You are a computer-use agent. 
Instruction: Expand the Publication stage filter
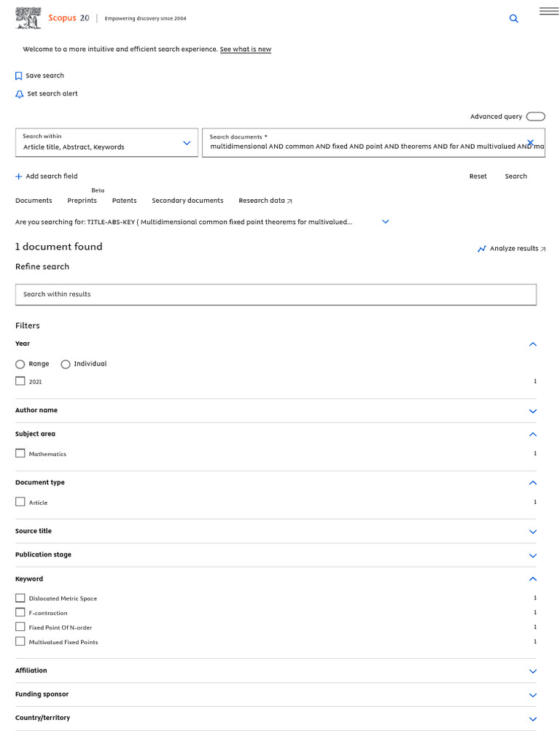(533, 555)
